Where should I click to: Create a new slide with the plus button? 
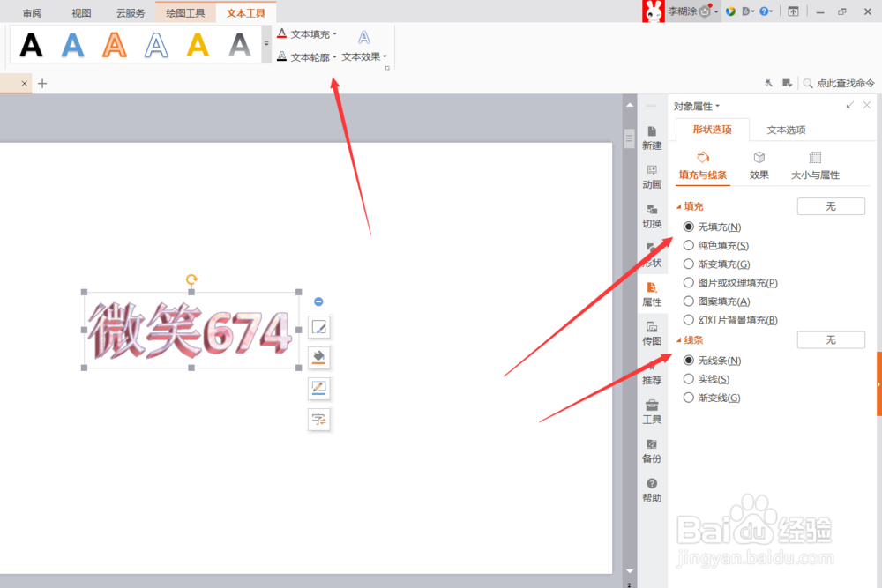(x=42, y=83)
